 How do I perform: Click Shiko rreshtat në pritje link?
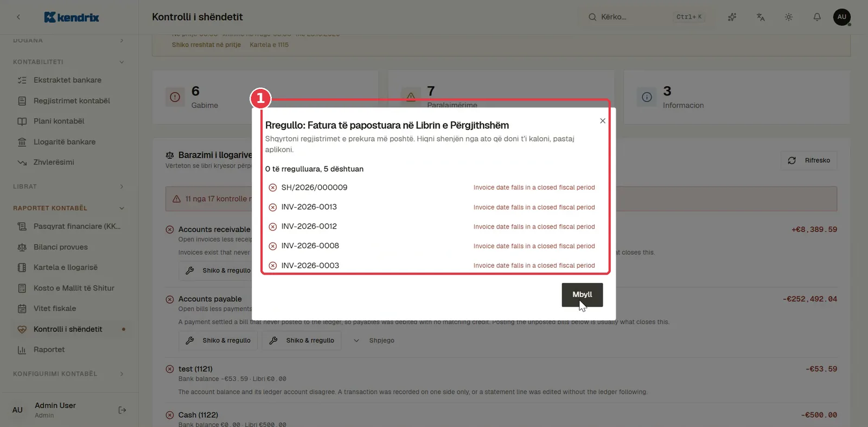pos(206,45)
